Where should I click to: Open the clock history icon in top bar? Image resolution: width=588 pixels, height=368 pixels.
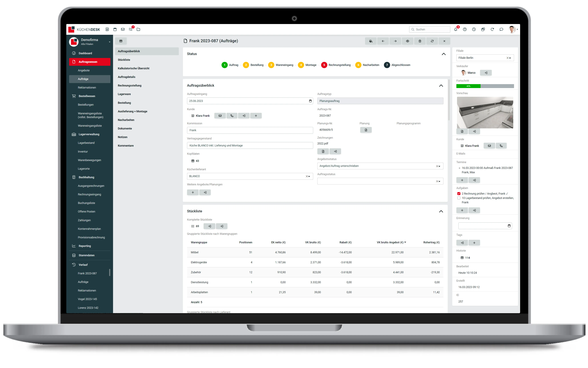474,29
